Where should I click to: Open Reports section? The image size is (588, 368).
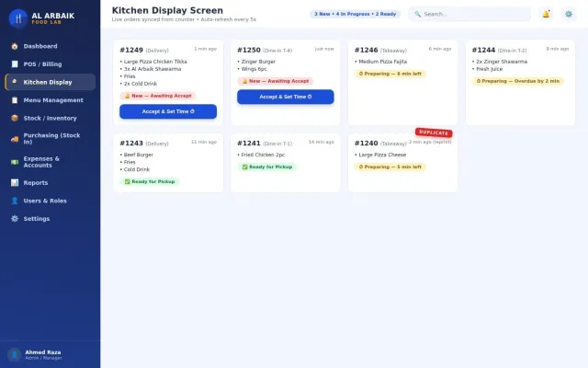coord(51,183)
